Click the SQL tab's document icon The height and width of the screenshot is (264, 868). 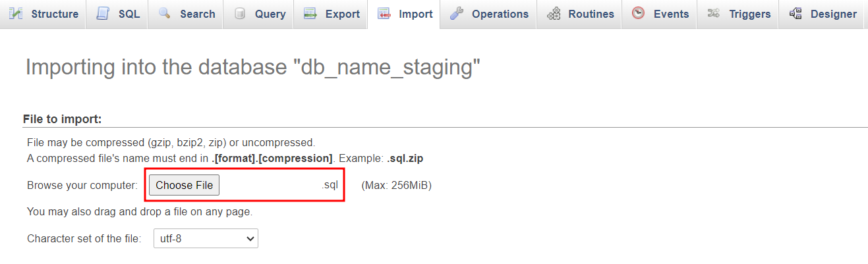103,14
